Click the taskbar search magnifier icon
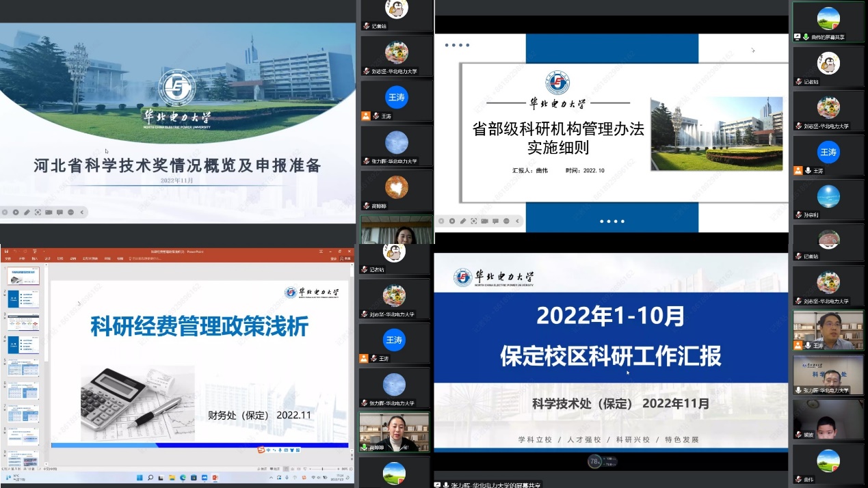The width and height of the screenshot is (868, 488). click(x=150, y=478)
